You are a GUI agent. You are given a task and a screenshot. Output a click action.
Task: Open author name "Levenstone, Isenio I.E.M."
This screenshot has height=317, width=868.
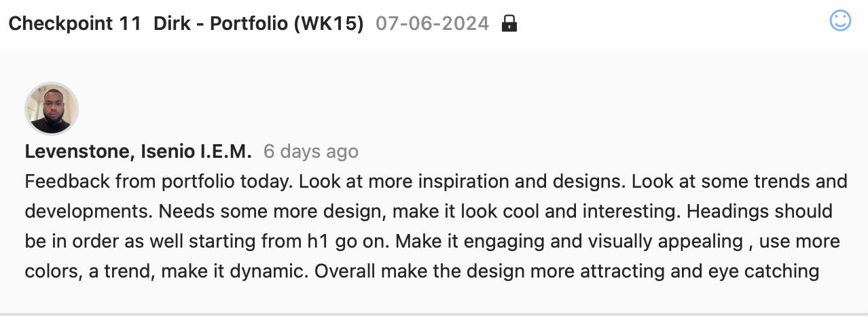(x=138, y=152)
